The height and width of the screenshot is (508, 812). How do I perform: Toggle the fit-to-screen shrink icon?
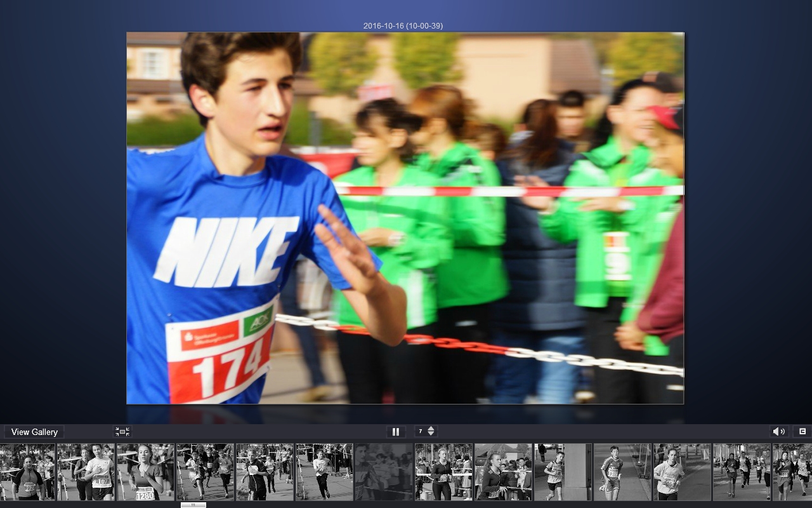pos(122,432)
